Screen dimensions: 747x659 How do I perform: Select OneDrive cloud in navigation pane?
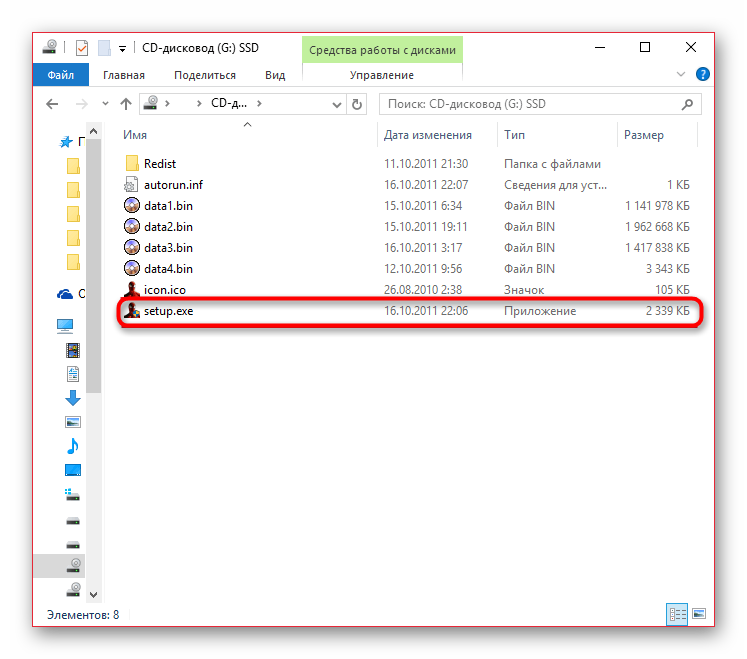65,294
